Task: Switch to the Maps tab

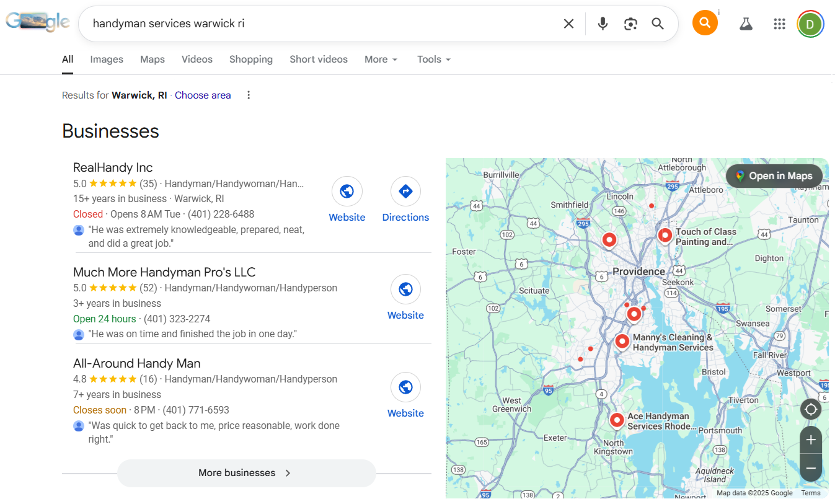Action: tap(152, 59)
